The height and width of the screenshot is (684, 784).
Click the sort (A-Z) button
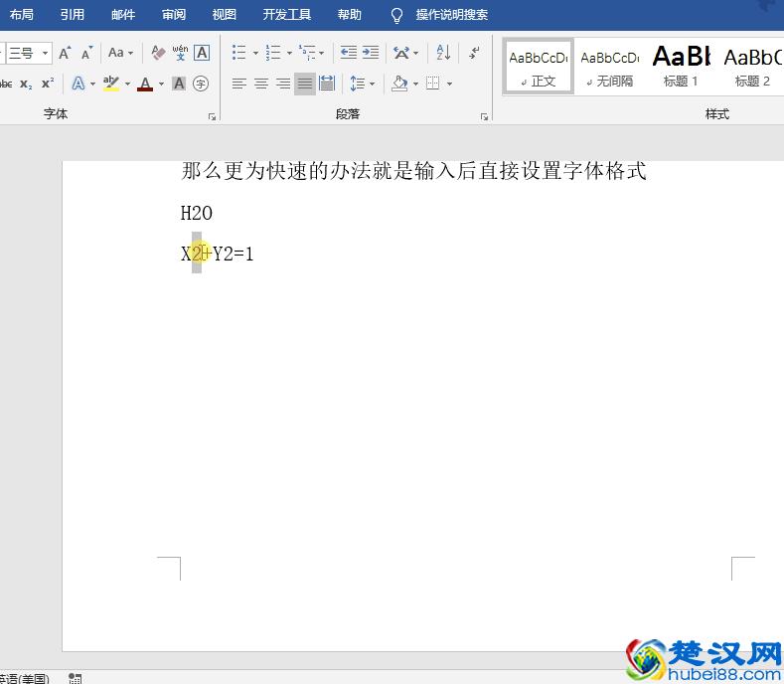click(443, 53)
